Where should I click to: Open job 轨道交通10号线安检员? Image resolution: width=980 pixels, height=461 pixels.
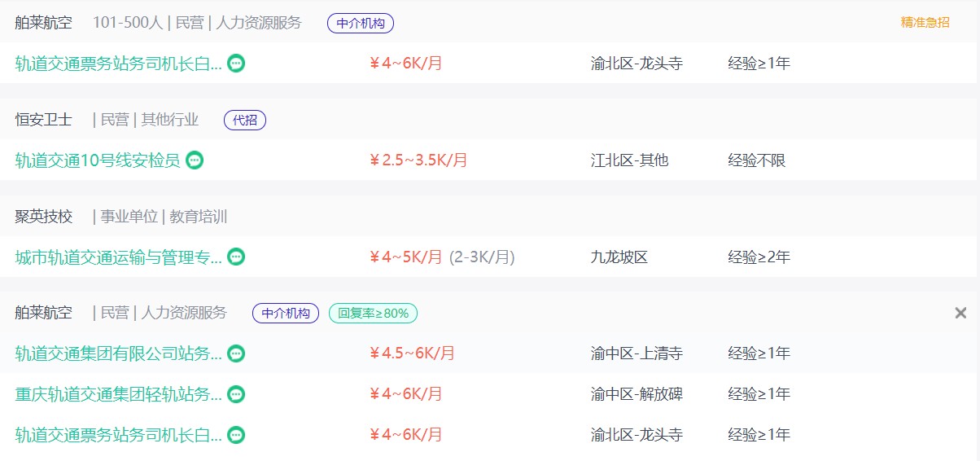(98, 160)
